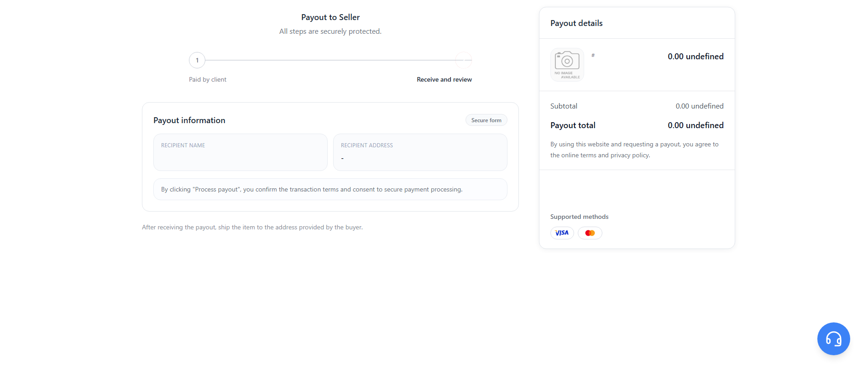Click the Paid by client step label
Screen dimensions: 868x373
[x=208, y=79]
